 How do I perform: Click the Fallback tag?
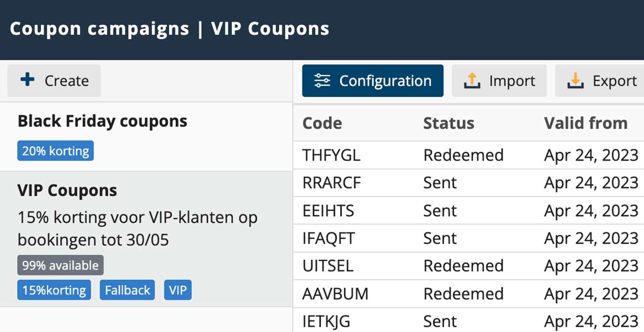click(x=127, y=290)
